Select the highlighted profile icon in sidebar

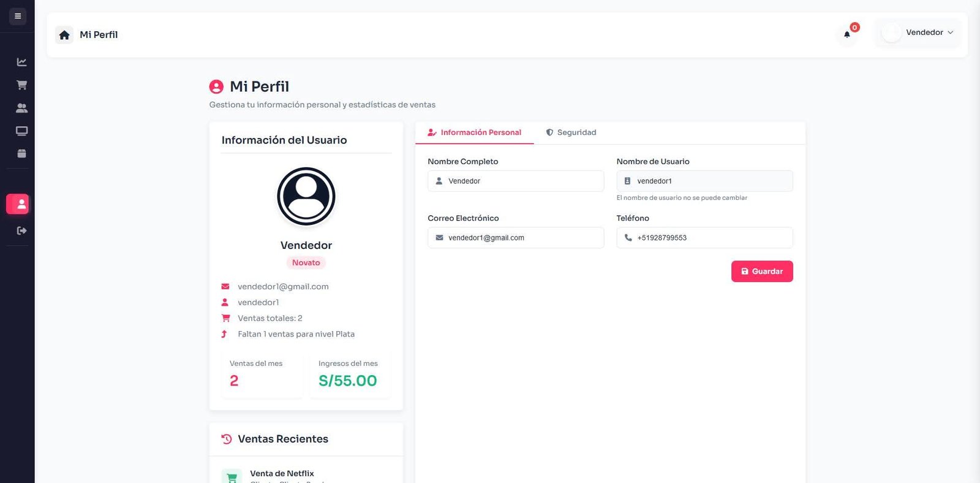pos(18,204)
